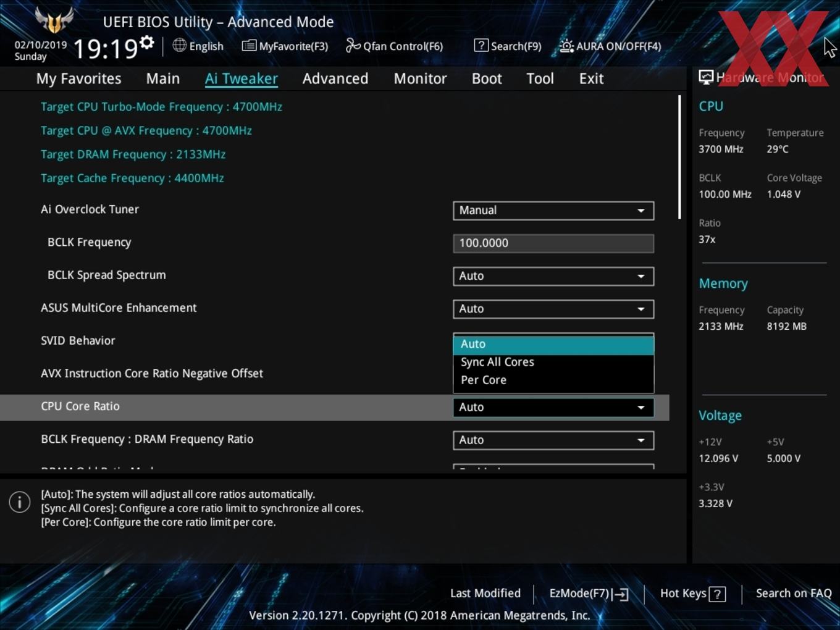Open BCLK Frequency : DRAM Frequency Ratio dropdown
Image resolution: width=840 pixels, height=630 pixels.
(553, 440)
